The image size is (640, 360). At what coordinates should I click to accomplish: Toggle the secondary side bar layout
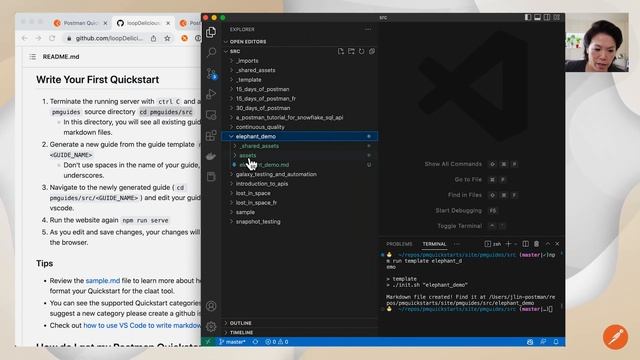[547, 17]
